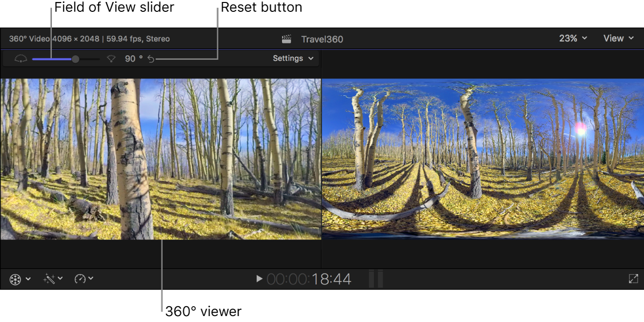The image size is (644, 322).
Task: Toggle the 360° orientation chevron
Action: [x=28, y=278]
